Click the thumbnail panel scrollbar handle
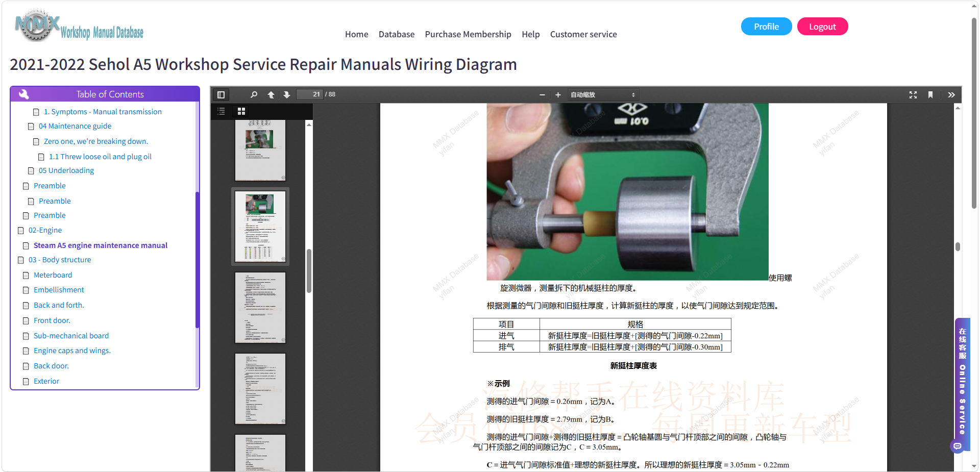The height and width of the screenshot is (472, 980). pyautogui.click(x=309, y=271)
